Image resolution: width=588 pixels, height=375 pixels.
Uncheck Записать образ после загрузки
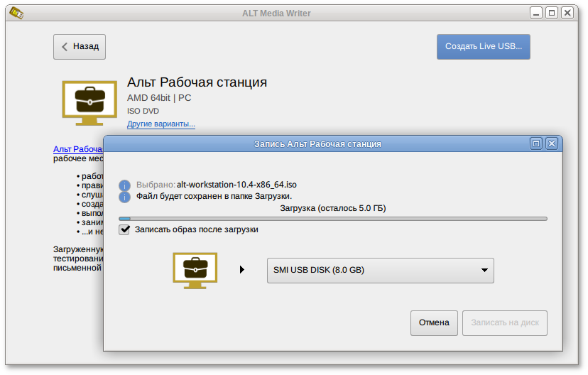click(x=125, y=230)
